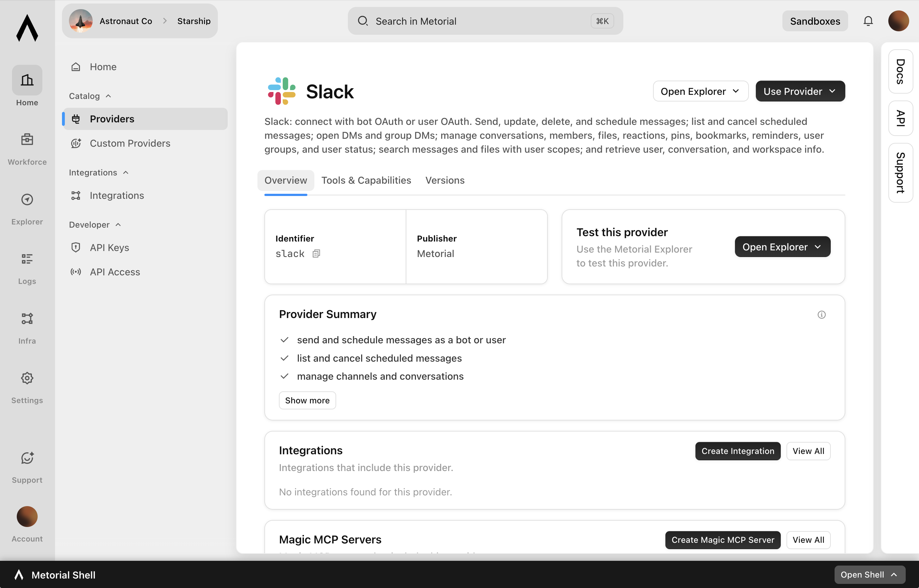This screenshot has width=919, height=588.
Task: Click the Sandboxes button
Action: tap(815, 21)
